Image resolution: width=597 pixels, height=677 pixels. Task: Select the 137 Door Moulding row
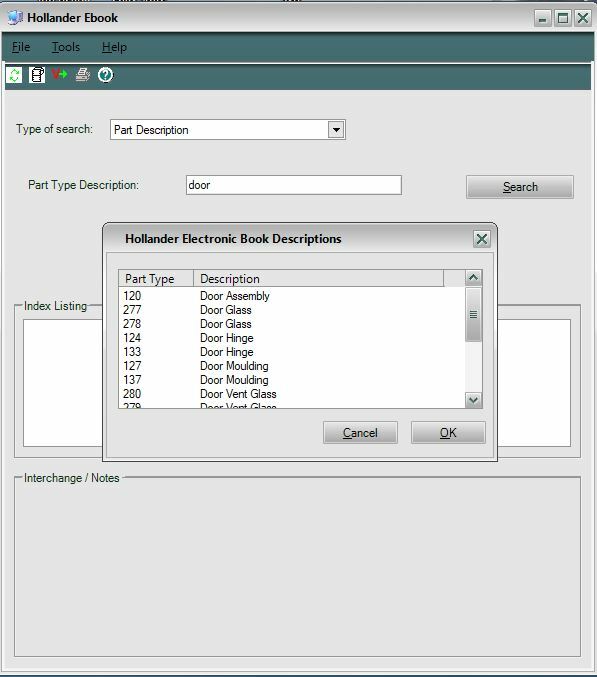[292, 380]
